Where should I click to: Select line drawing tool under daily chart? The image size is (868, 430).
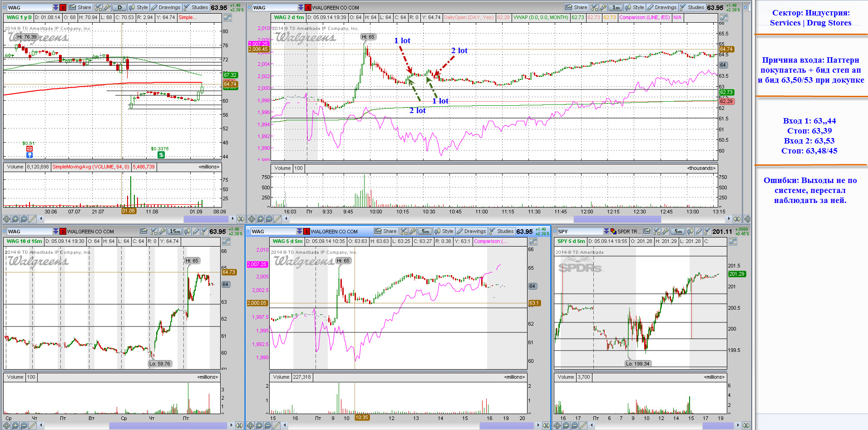(33, 219)
